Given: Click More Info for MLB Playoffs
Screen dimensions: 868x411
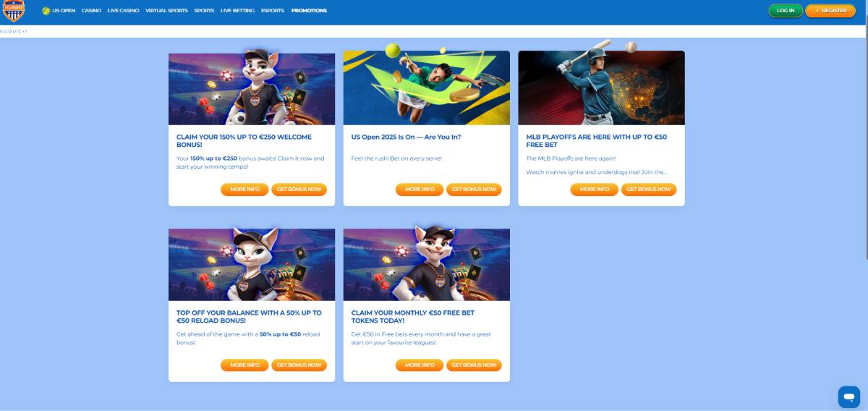Looking at the screenshot, I should click(x=595, y=190).
